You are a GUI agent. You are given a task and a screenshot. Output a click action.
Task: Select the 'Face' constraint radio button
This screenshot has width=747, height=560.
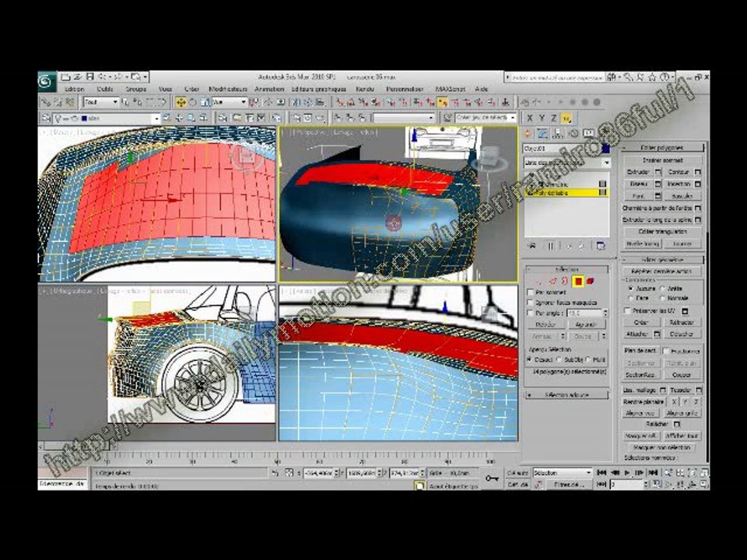(630, 298)
